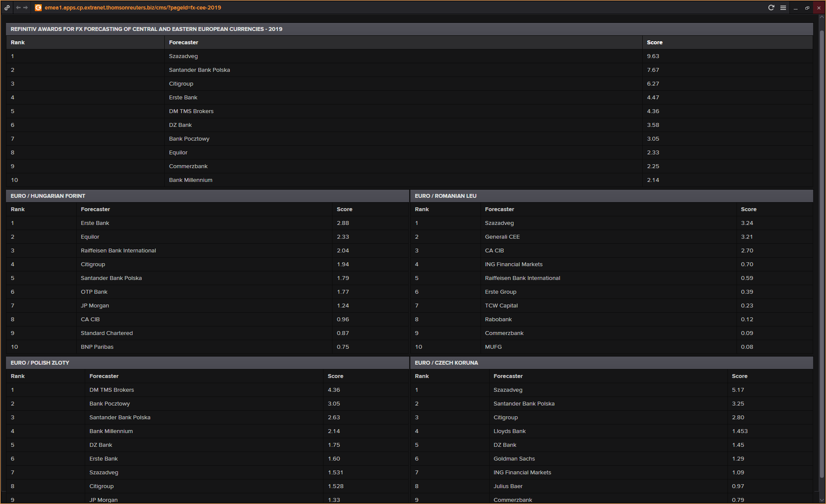Click the URL address field
The height and width of the screenshot is (504, 826).
pyautogui.click(x=133, y=8)
